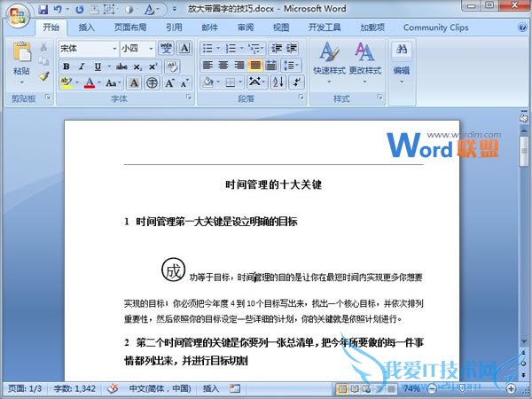Undo the last action
This screenshot has height=399, width=532.
(59, 9)
